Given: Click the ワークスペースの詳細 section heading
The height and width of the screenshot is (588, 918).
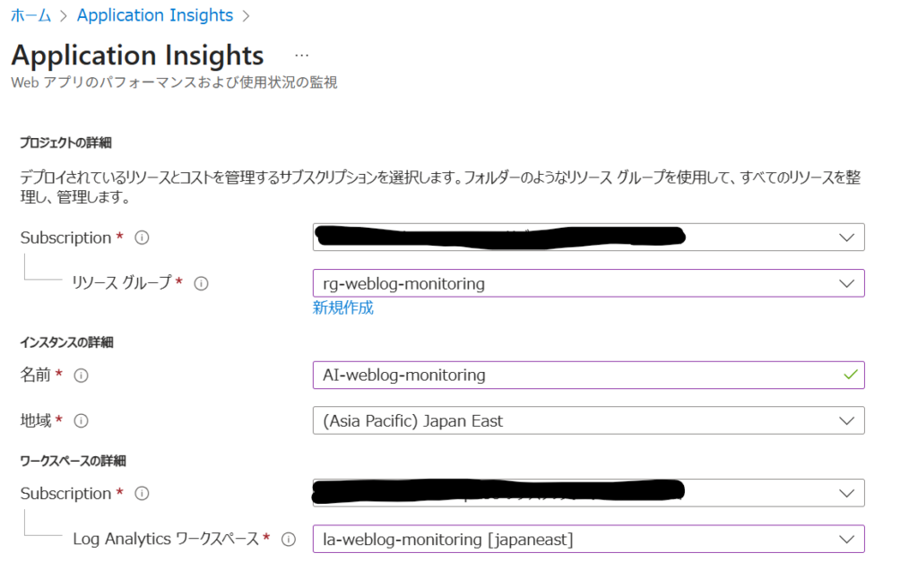Looking at the screenshot, I should (x=73, y=461).
